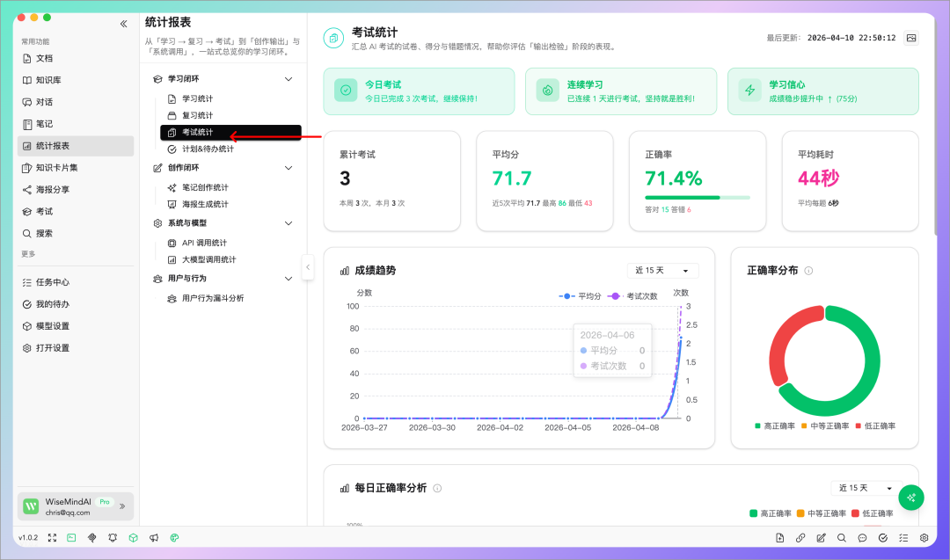The image size is (950, 560).
Task: Toggle 平均分 legend in 成绩趋势 chart
Action: click(x=580, y=296)
